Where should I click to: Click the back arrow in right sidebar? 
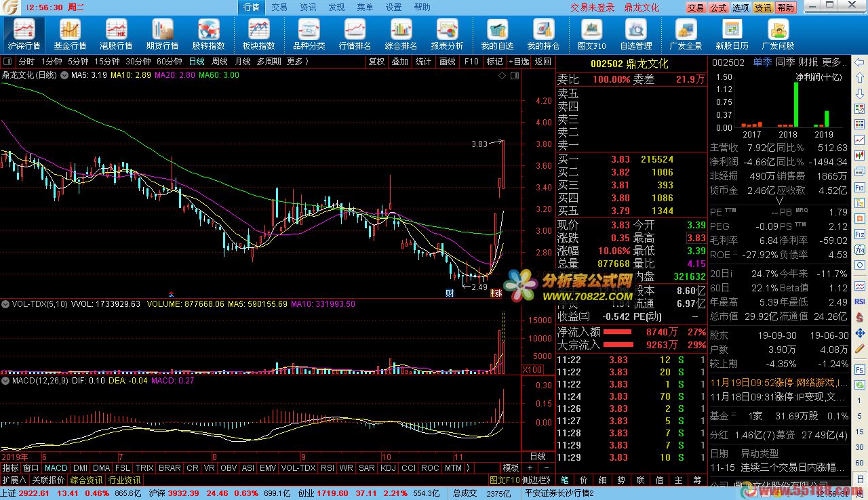coord(859,62)
